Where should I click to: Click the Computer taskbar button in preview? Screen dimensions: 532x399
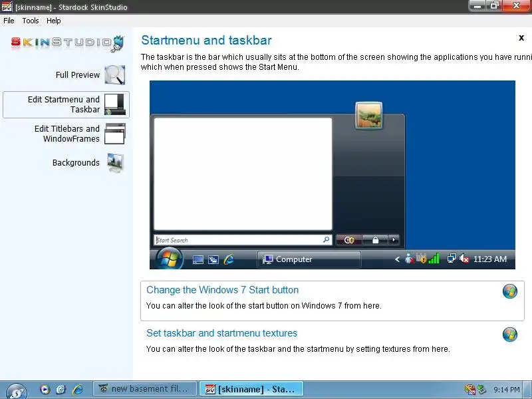click(x=309, y=259)
